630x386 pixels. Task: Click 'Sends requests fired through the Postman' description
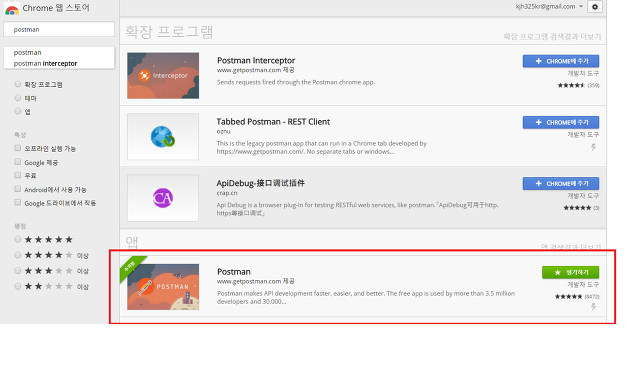296,82
